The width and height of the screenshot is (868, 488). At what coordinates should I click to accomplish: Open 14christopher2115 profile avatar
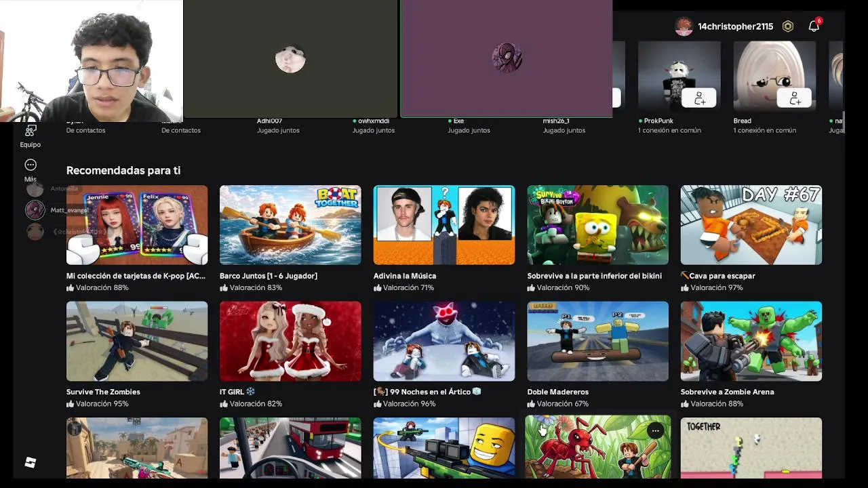684,26
